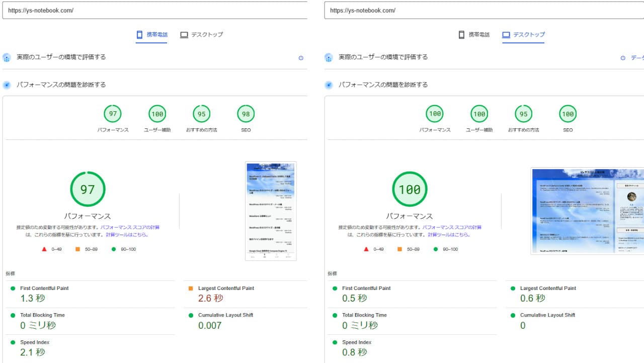This screenshot has height=363, width=644.
Task: Select the SEO score circle showing 98
Action: point(246,114)
